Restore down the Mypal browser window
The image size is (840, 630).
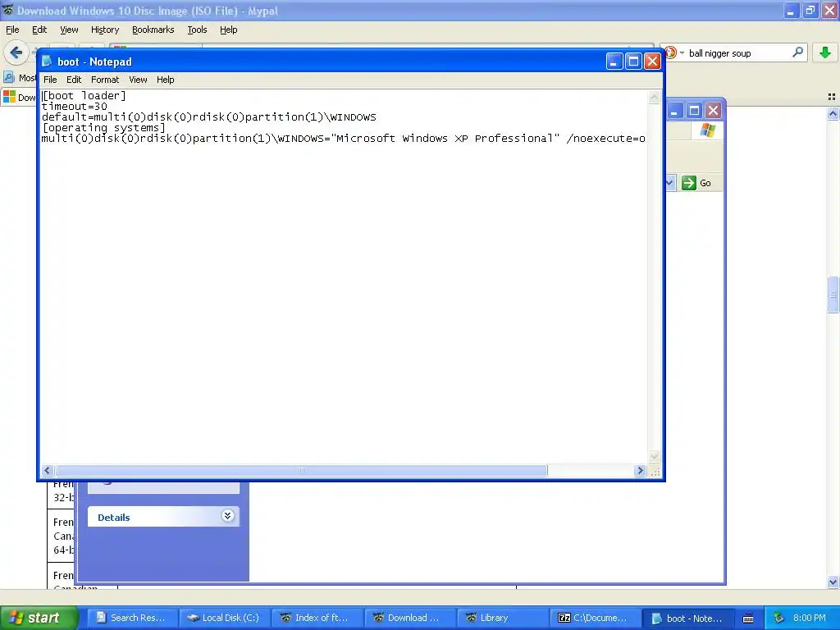(x=810, y=10)
